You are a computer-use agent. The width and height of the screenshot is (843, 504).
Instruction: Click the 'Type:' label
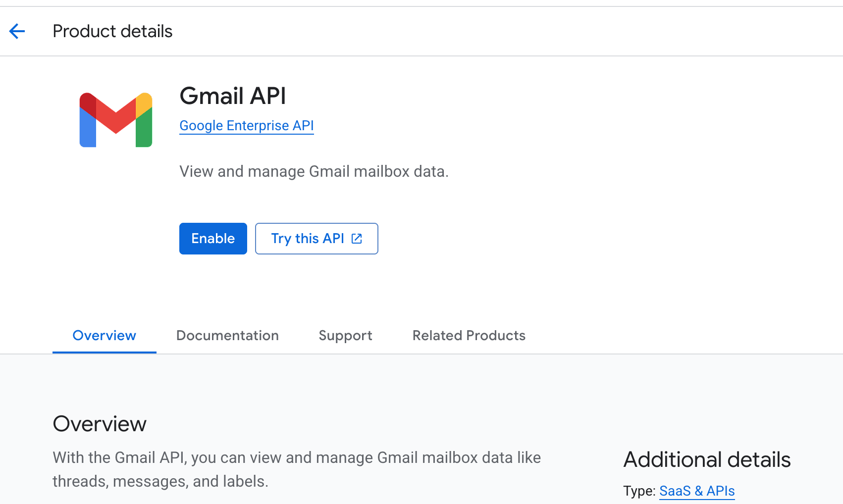click(639, 491)
